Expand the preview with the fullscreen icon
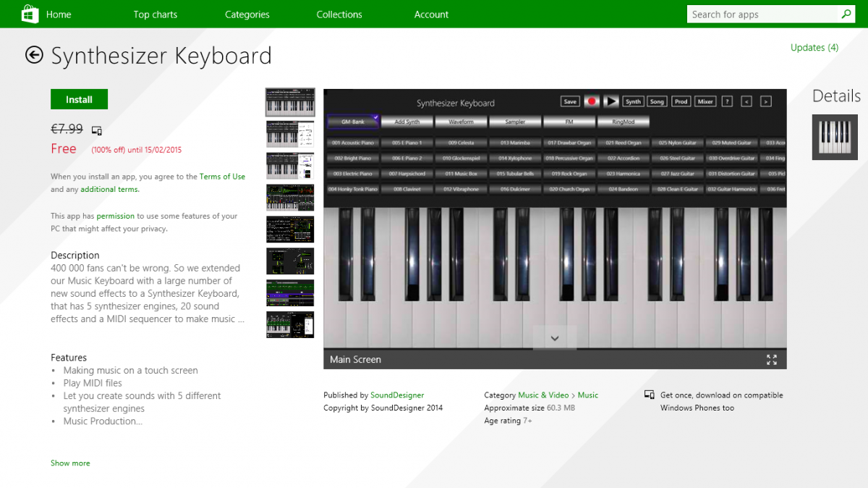Viewport: 868px width, 488px height. [772, 360]
